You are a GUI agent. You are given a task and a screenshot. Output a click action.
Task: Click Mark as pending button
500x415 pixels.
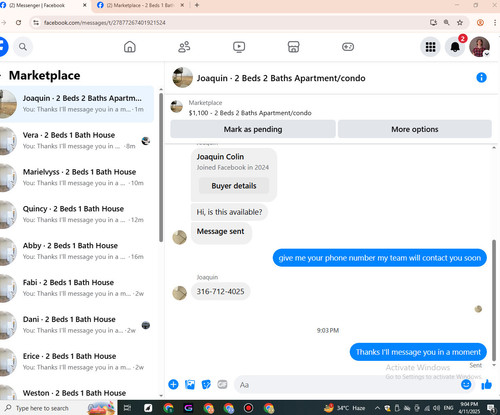(x=253, y=129)
